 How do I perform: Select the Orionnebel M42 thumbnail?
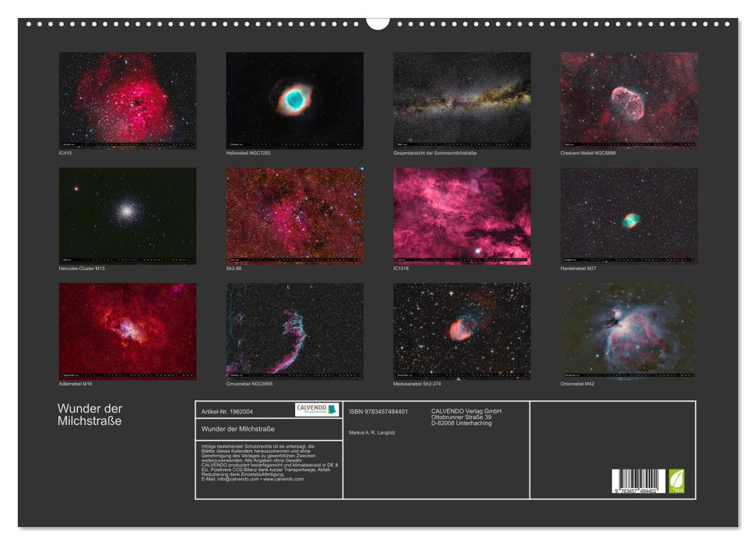(629, 331)
